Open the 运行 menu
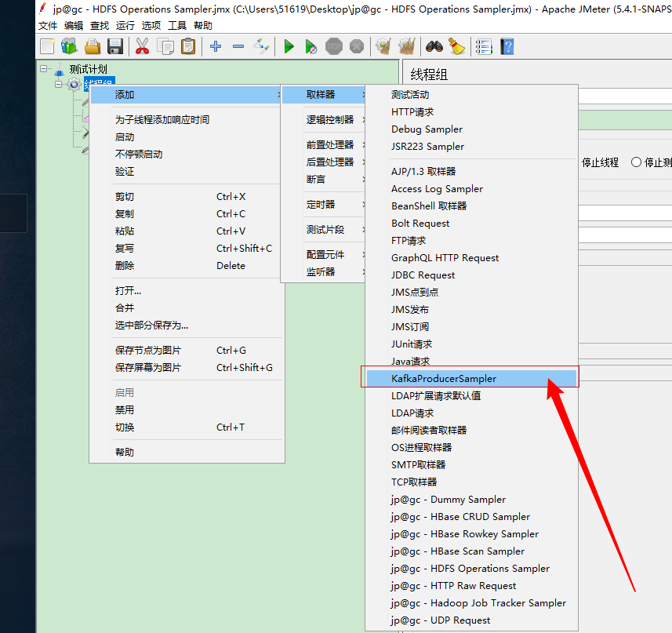The image size is (672, 633). click(125, 26)
